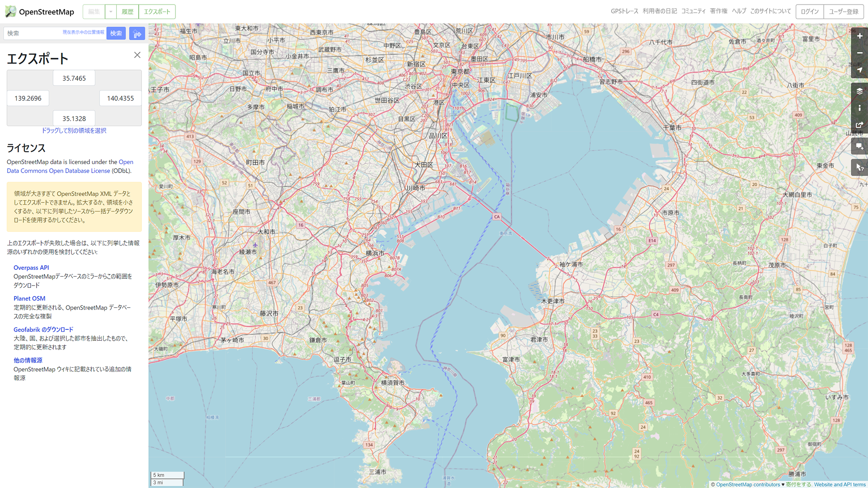The width and height of the screenshot is (868, 488).
Task: Edit the north latitude 35.7465 field
Action: point(74,78)
